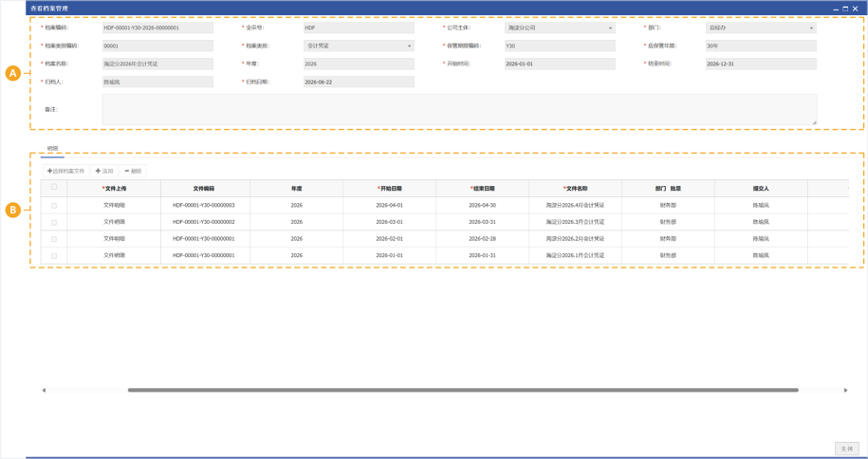
Task: Click the 备注 textarea resize grip
Action: coord(814,121)
